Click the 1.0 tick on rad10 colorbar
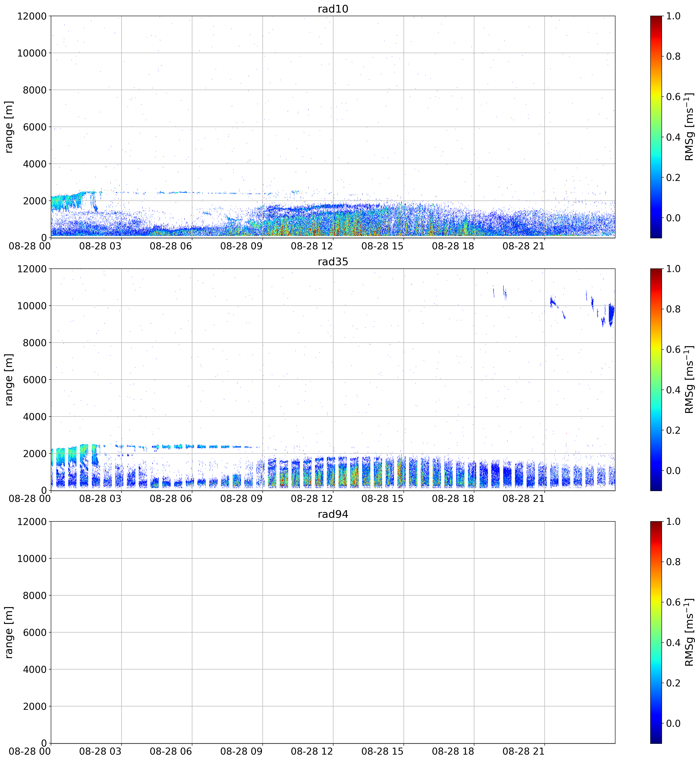The height and width of the screenshot is (761, 700). click(673, 16)
